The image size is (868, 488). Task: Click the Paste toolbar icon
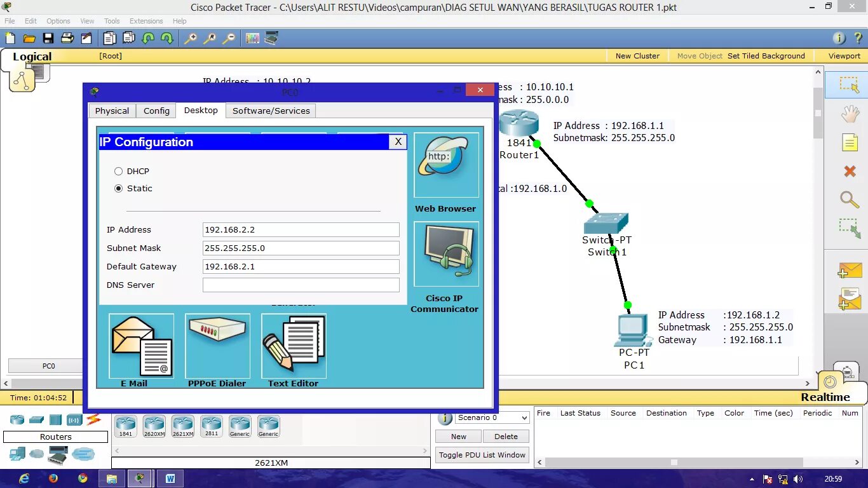129,38
